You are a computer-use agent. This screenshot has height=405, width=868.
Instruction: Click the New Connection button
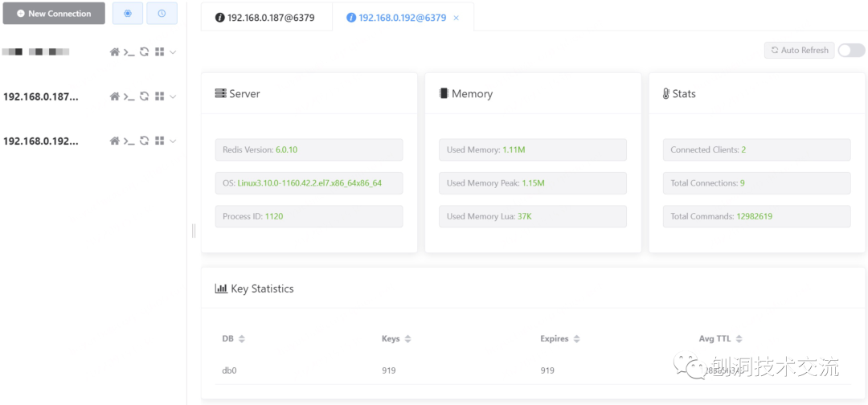point(54,14)
